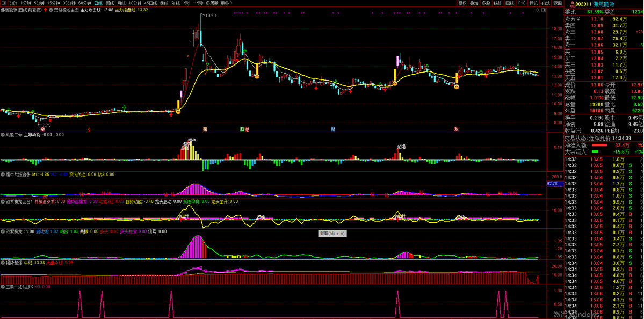Switch to the 15分钟 period tab
Image resolution: width=644 pixels, height=319 pixels.
[54, 3]
